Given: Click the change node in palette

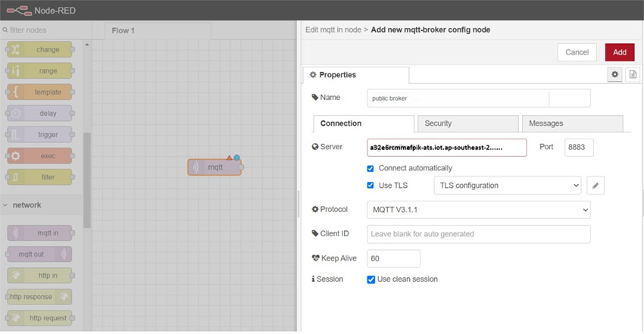Looking at the screenshot, I should [41, 50].
